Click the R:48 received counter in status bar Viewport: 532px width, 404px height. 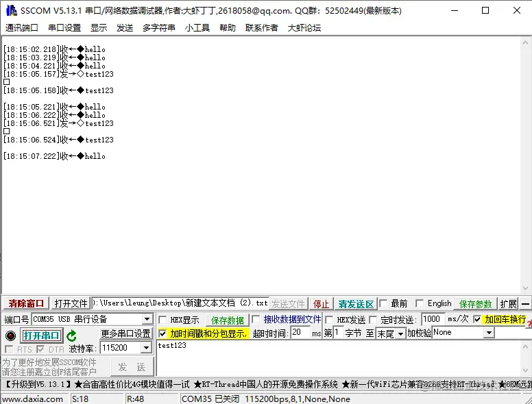[x=135, y=399]
